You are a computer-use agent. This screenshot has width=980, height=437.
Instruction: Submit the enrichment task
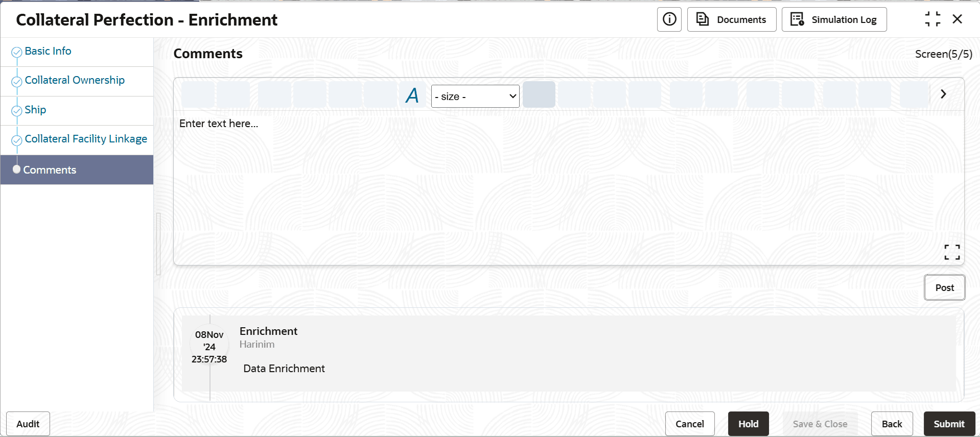949,424
